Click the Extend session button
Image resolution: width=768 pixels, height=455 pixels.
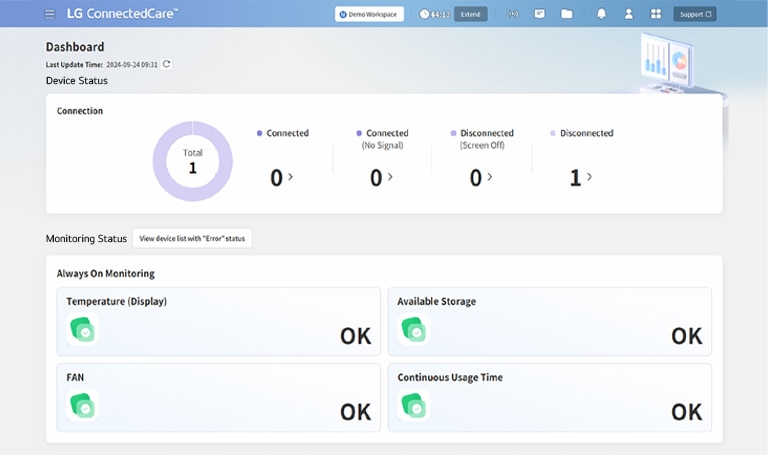[471, 14]
